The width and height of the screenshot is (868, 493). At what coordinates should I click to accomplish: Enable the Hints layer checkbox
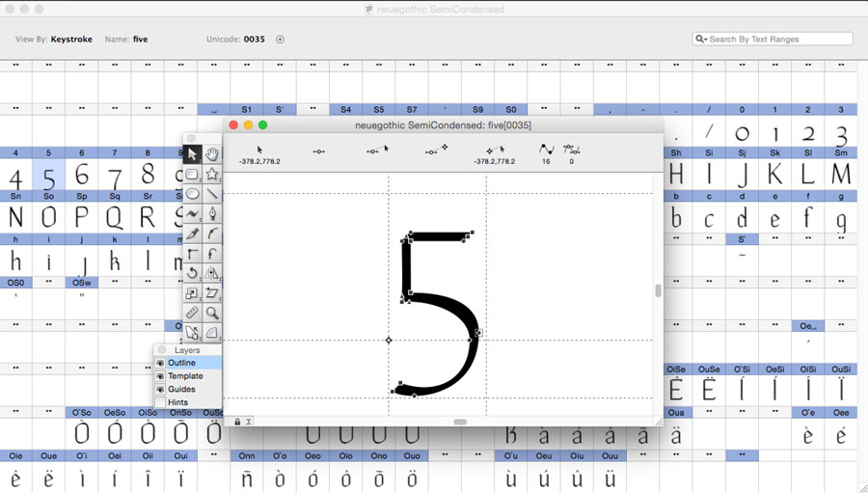pos(160,402)
